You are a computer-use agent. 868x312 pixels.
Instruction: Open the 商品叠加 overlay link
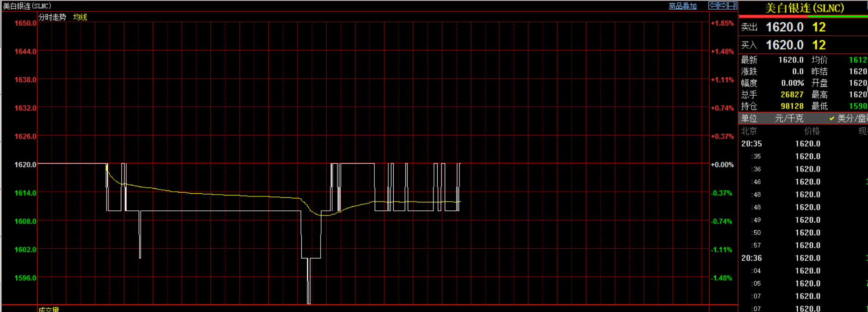[x=682, y=6]
